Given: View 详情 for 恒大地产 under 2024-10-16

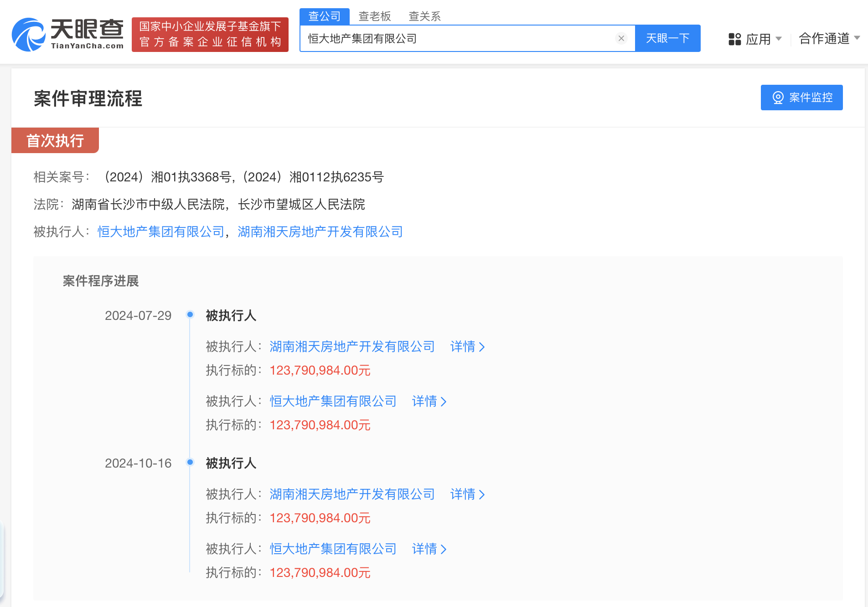Looking at the screenshot, I should pos(429,549).
